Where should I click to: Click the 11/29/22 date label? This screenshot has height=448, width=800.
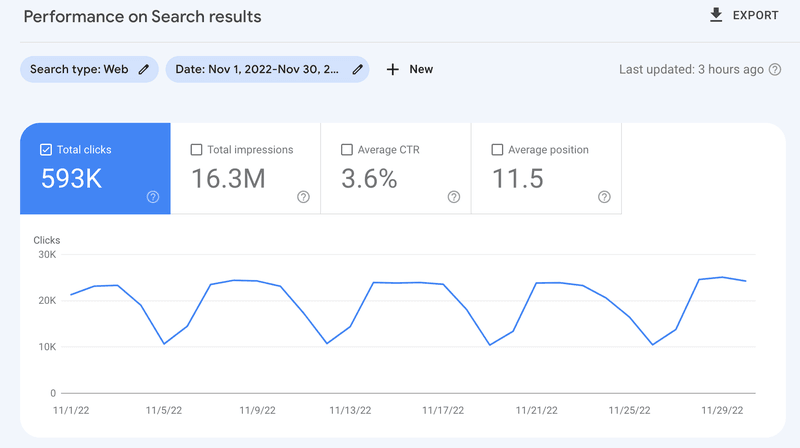coord(722,410)
